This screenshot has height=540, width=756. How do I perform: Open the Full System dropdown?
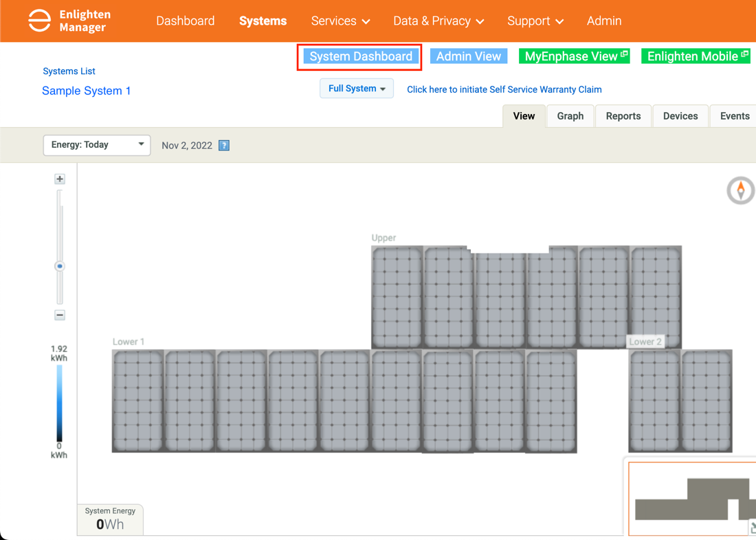coord(356,88)
